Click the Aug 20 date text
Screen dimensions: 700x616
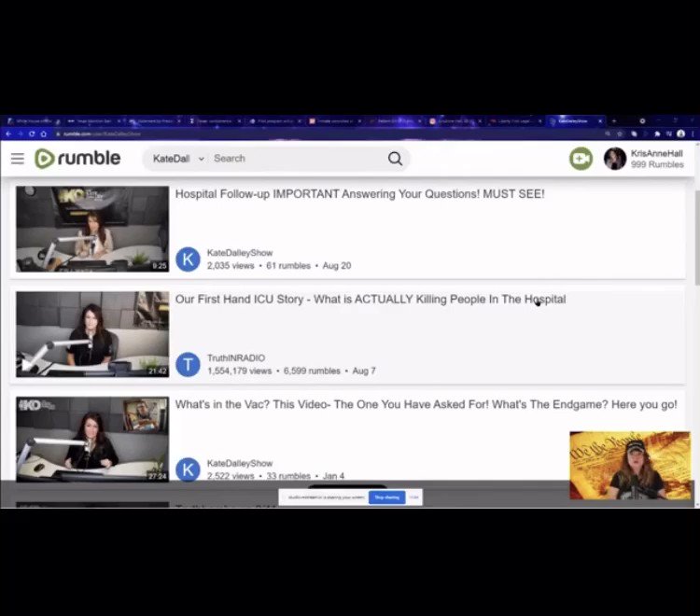pos(337,266)
